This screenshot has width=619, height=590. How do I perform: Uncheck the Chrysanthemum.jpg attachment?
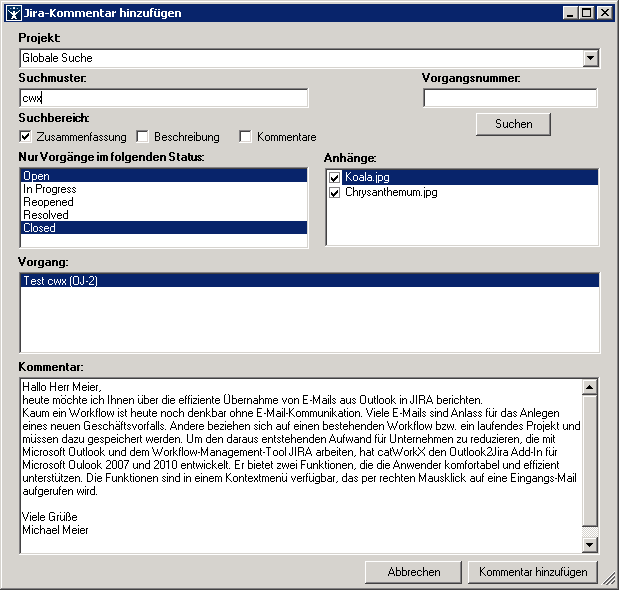pyautogui.click(x=335, y=191)
